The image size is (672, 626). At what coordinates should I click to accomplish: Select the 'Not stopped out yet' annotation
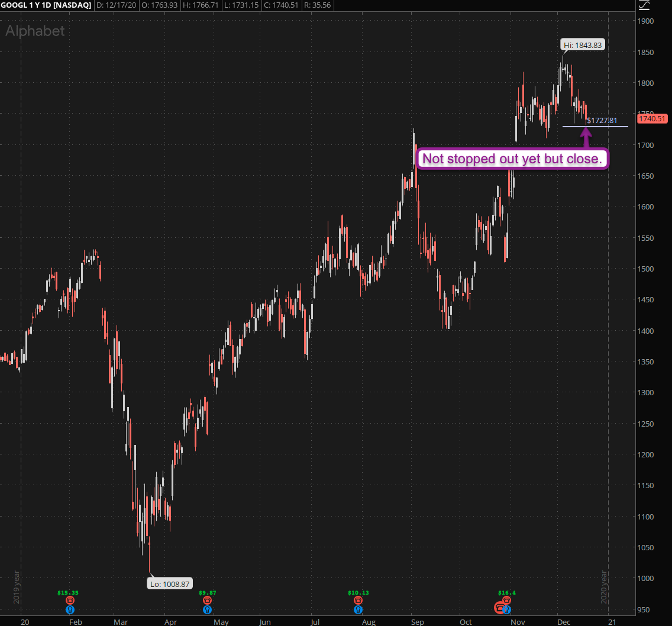click(513, 160)
